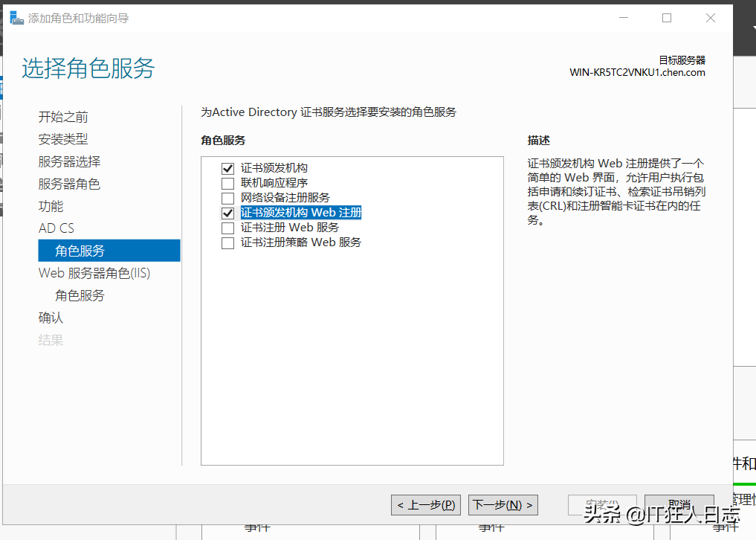This screenshot has width=756, height=540.
Task: Click wizard title bar server icon
Action: 16,19
